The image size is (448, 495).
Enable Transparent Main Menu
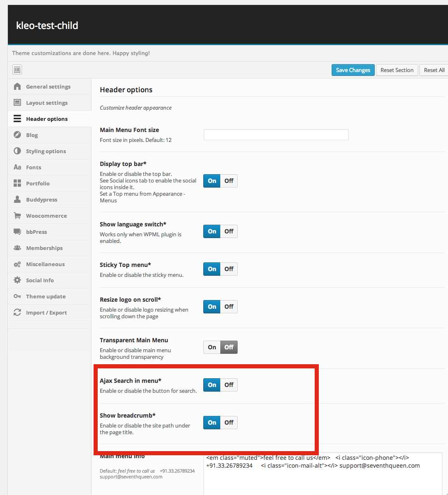tap(212, 347)
